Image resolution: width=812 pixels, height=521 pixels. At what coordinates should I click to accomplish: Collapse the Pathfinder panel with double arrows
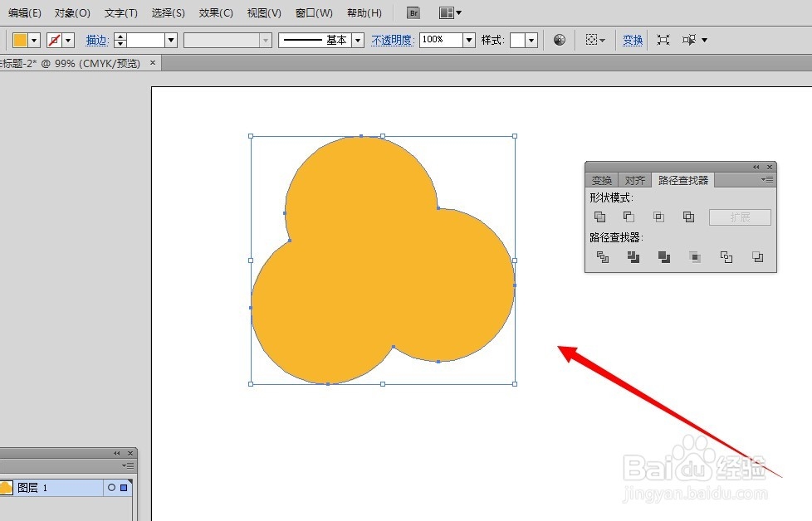[756, 167]
